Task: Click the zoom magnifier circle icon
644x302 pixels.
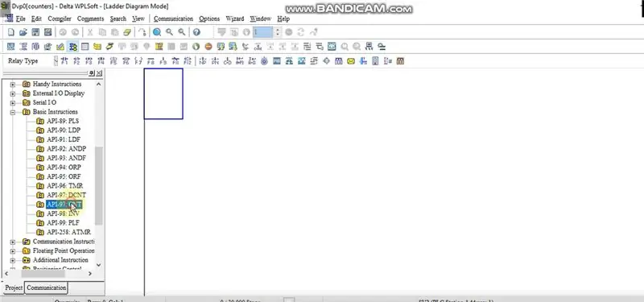Action: point(157,32)
